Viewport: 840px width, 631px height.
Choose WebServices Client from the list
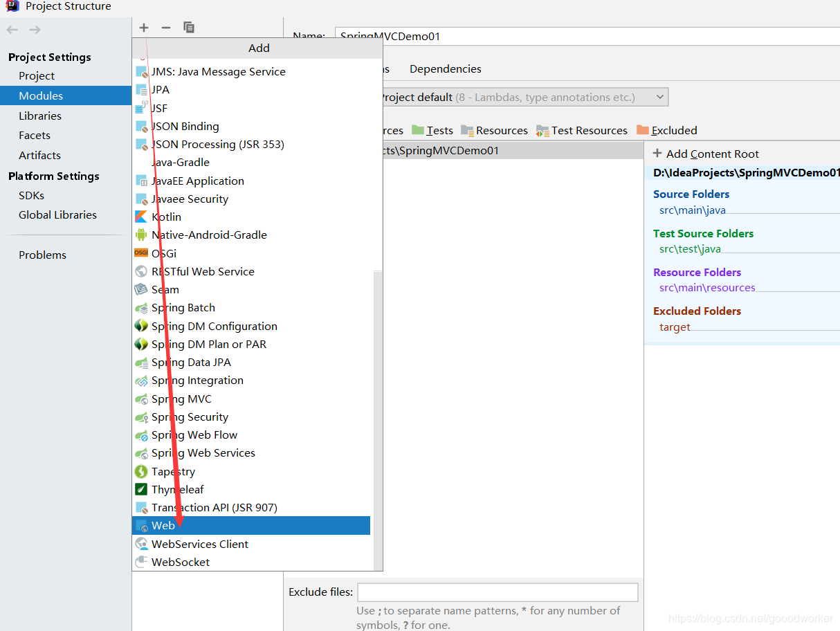click(253, 544)
